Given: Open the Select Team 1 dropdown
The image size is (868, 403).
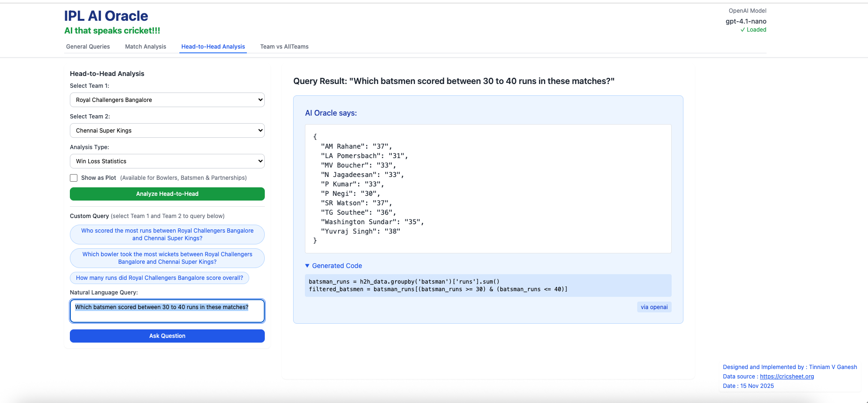Looking at the screenshot, I should (167, 100).
